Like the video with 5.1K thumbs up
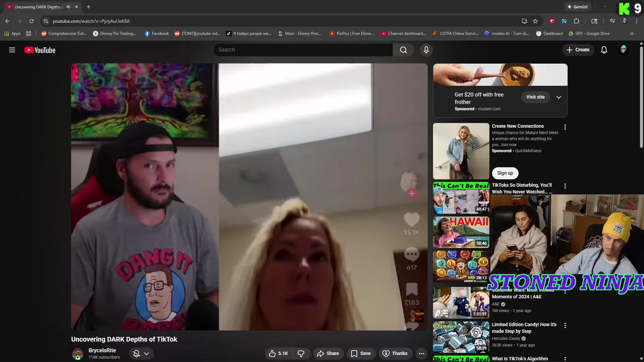The image size is (644, 362). tap(278, 353)
